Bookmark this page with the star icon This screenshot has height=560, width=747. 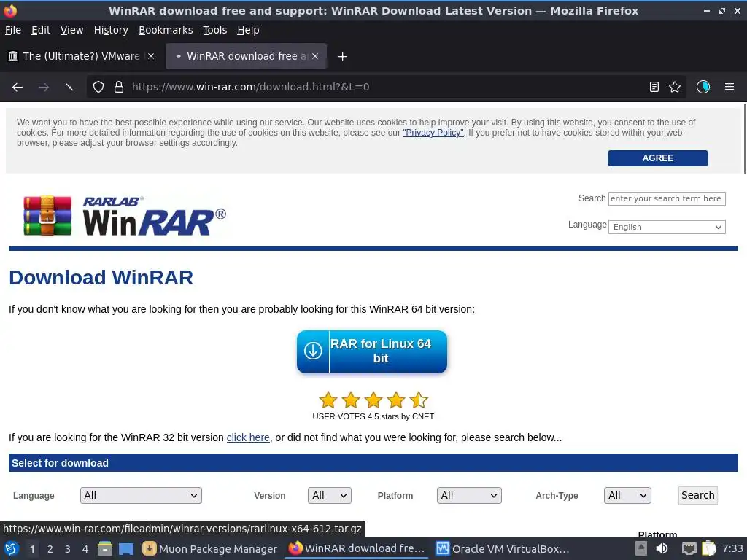click(x=675, y=87)
